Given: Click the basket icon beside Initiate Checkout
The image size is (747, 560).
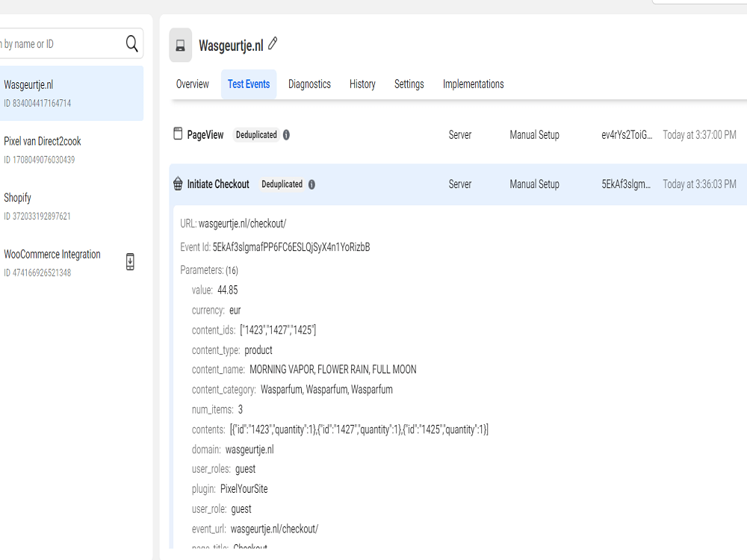Looking at the screenshot, I should 177,184.
